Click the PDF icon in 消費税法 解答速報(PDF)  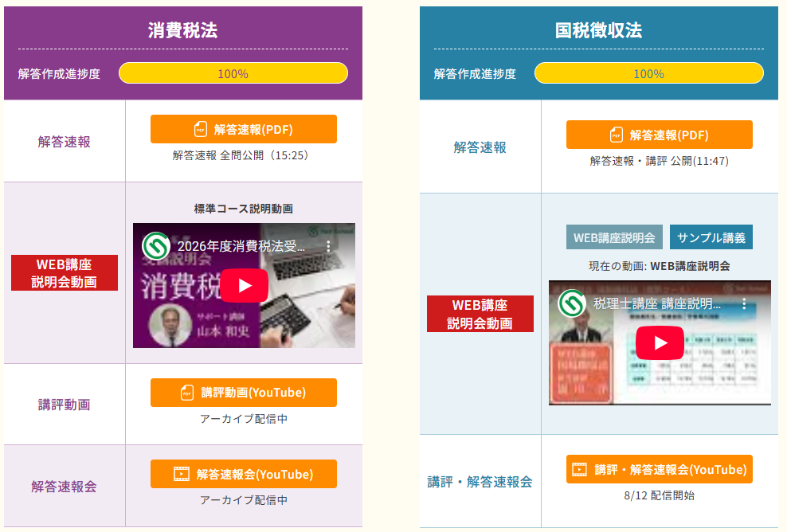click(x=200, y=129)
